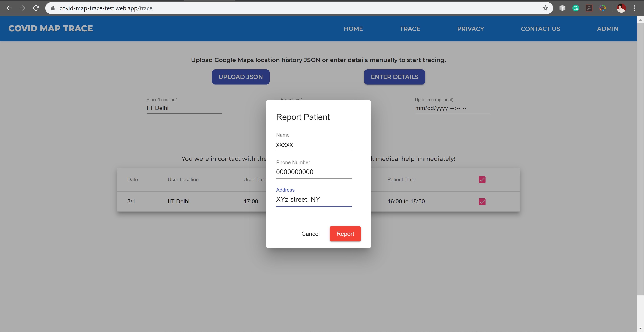
Task: Open the ADMIN nav link
Action: tap(607, 29)
